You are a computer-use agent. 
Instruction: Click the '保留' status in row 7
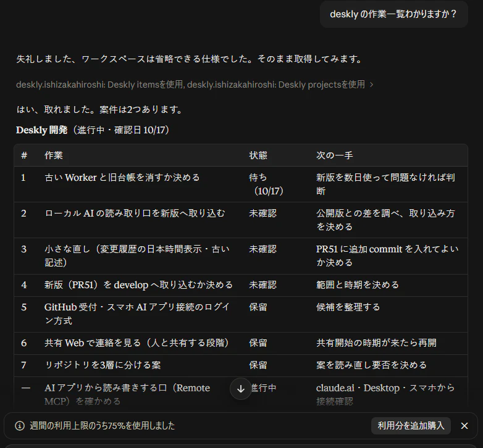[x=258, y=365]
